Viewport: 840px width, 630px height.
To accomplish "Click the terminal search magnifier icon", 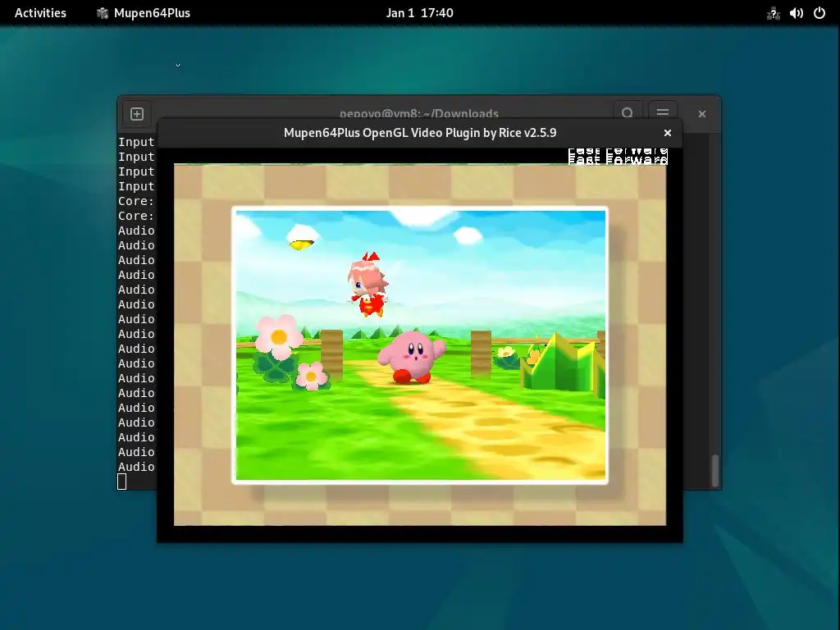I will click(x=628, y=112).
